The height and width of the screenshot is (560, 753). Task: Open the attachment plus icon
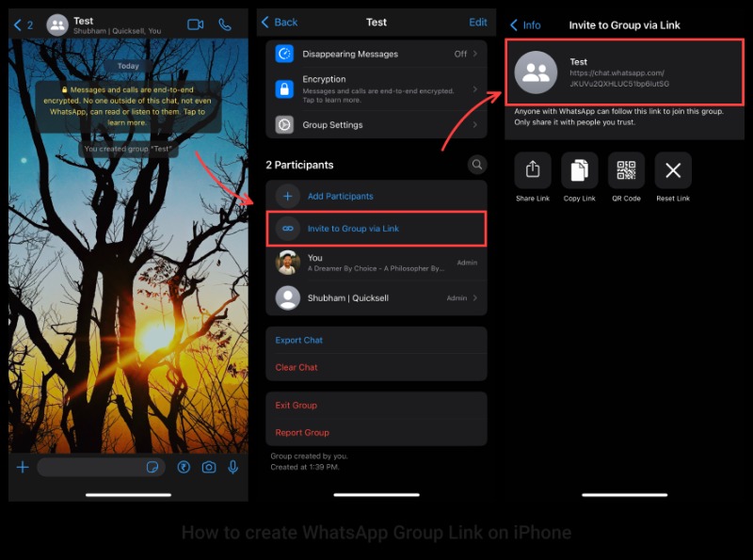pos(23,467)
